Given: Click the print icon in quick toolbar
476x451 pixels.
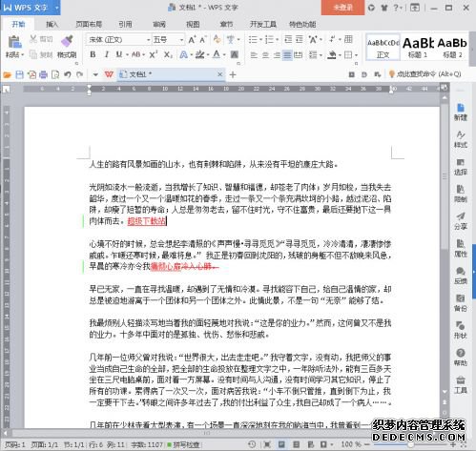Looking at the screenshot, I should [x=43, y=74].
